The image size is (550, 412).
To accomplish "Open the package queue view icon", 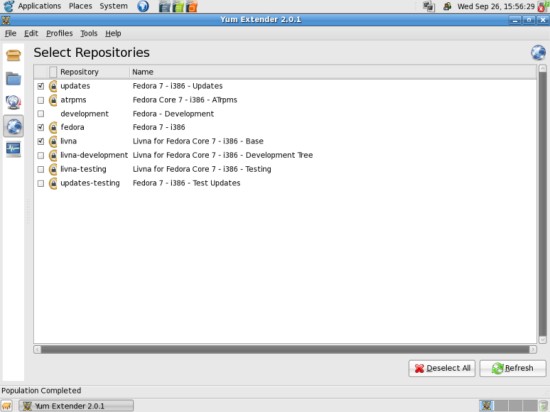I will (13, 102).
